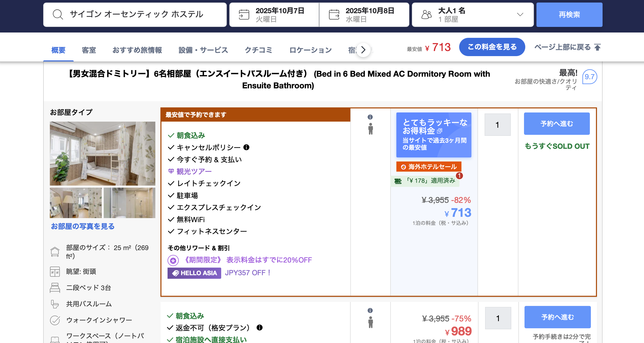Click お部屋の写真を見る link
Viewport: 644px width, 343px height.
coord(83,226)
